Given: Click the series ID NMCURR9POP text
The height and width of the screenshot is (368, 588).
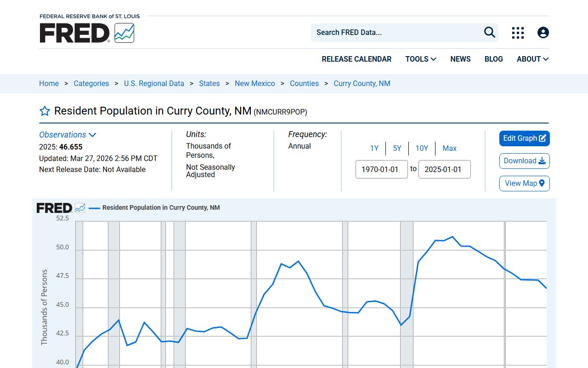Looking at the screenshot, I should click(280, 112).
